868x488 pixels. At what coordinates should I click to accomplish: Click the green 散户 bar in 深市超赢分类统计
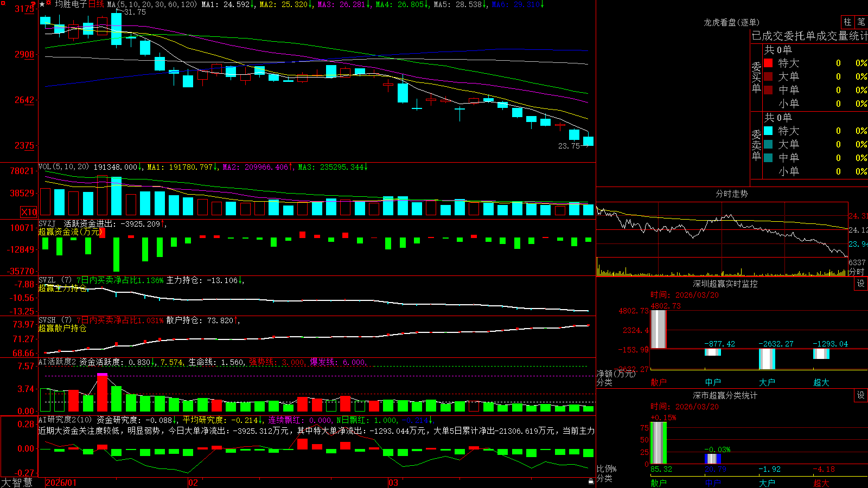point(659,443)
